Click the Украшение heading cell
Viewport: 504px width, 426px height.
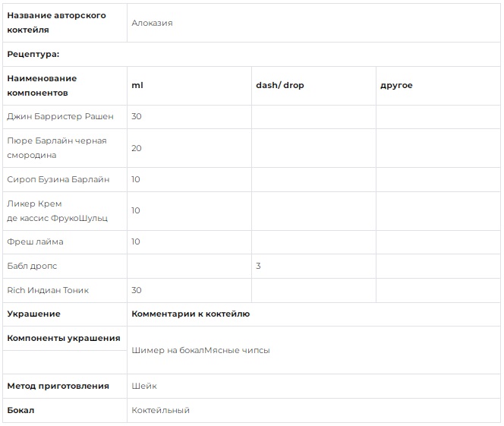pyautogui.click(x=65, y=314)
